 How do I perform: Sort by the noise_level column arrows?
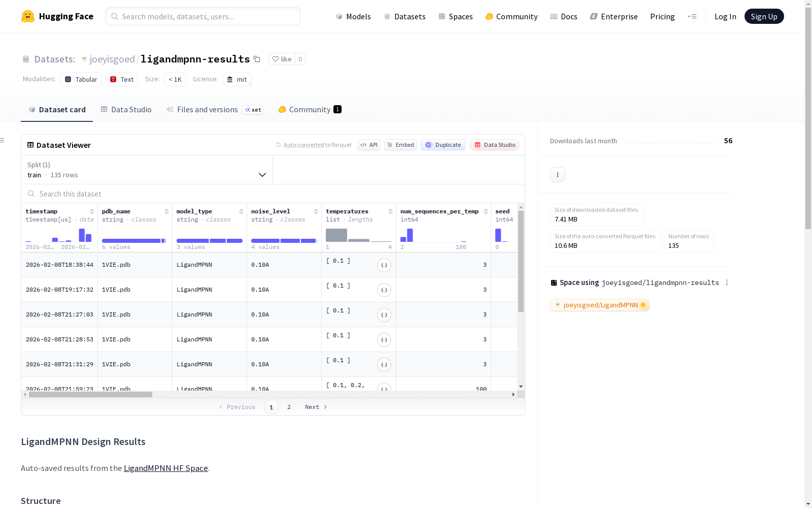coord(316,211)
